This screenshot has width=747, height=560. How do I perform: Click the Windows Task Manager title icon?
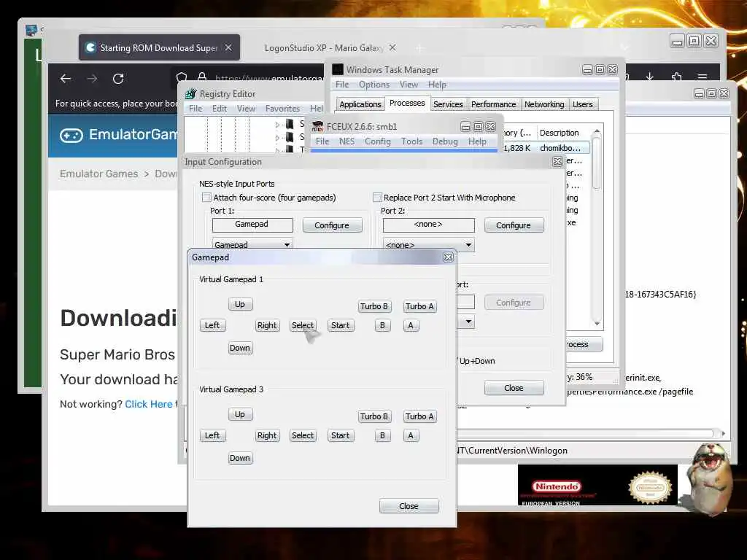(x=338, y=69)
